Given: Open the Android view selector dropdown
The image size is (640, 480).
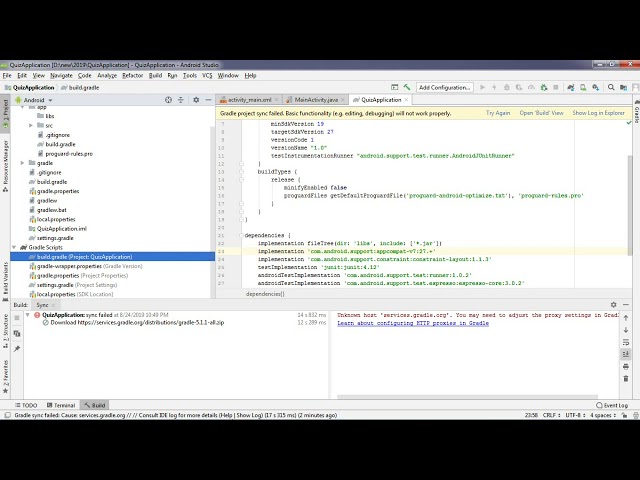Looking at the screenshot, I should click(x=34, y=100).
